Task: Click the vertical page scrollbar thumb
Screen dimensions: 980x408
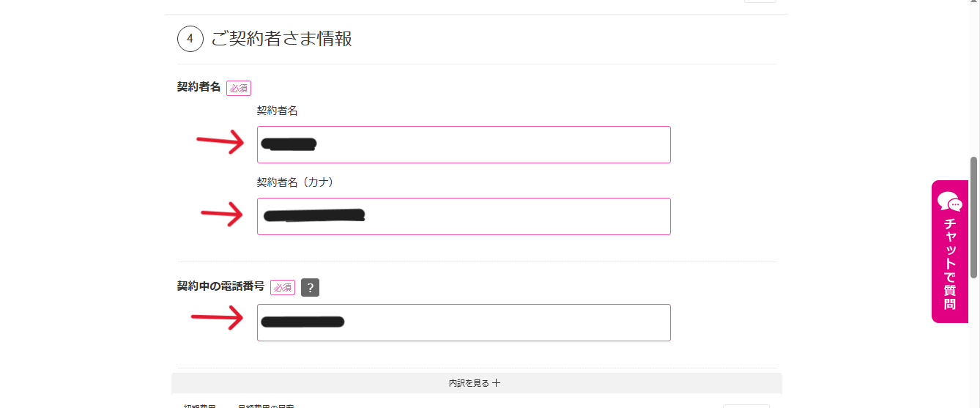Action: [974, 217]
